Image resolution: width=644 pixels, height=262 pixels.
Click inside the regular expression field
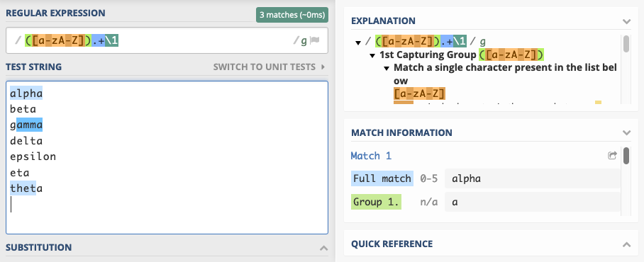tap(167, 40)
